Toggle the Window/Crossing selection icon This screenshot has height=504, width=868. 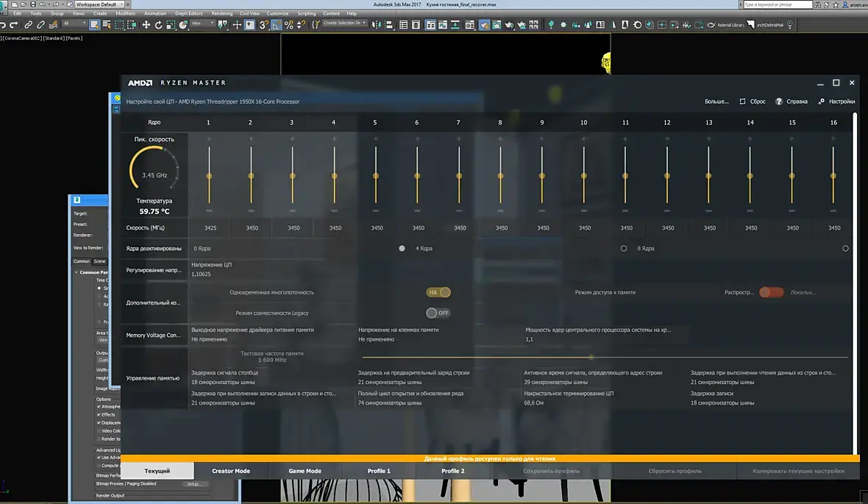(x=131, y=25)
